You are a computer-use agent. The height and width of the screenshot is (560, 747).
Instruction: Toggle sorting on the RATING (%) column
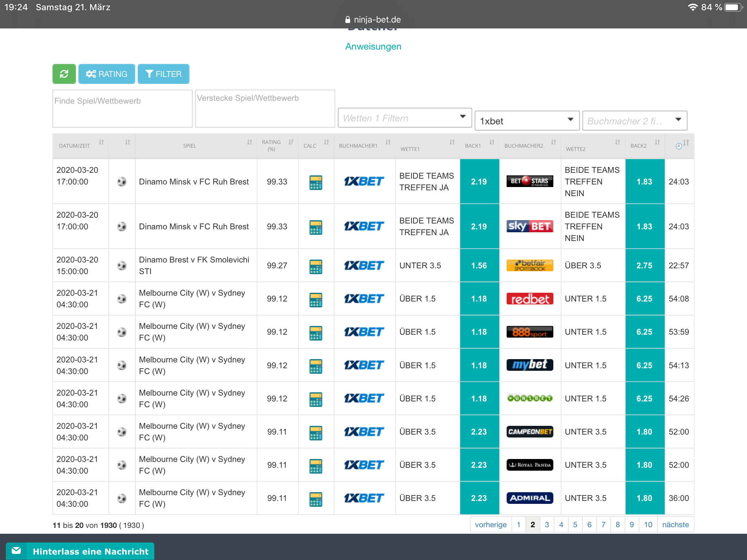coord(278,146)
